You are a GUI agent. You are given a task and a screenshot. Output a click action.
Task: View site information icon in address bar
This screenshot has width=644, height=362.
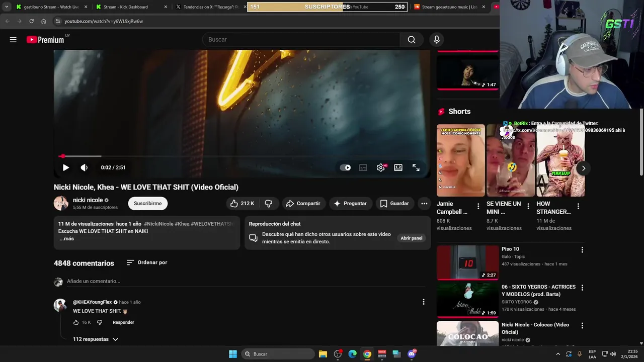[58, 21]
